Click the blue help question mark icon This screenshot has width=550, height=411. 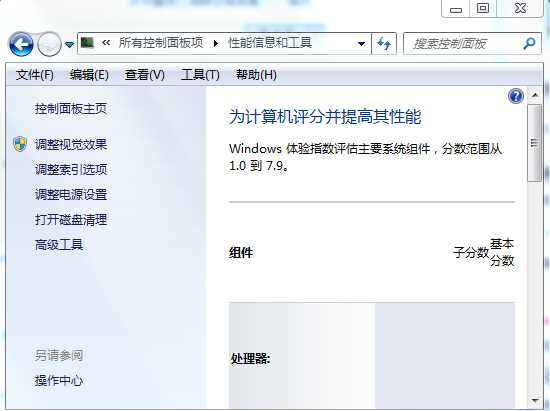pyautogui.click(x=516, y=96)
